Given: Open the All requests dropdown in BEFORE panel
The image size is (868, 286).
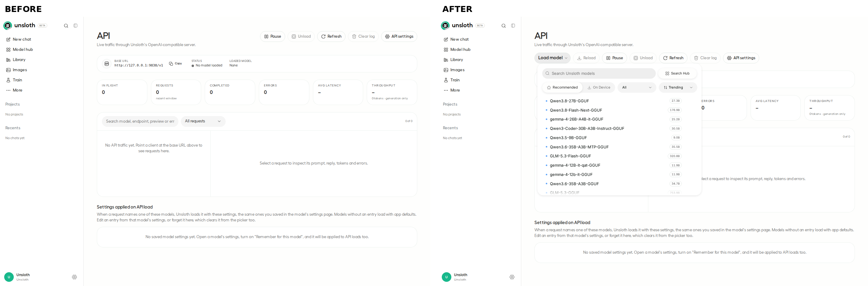Looking at the screenshot, I should (203, 121).
